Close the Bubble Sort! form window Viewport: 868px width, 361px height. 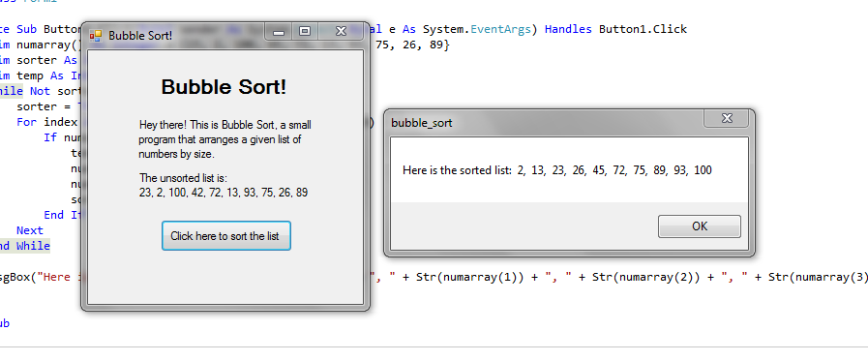341,32
